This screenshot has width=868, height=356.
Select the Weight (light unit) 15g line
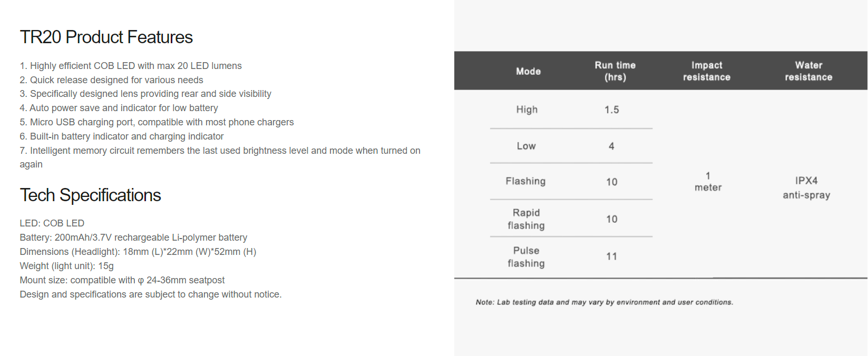tap(66, 266)
